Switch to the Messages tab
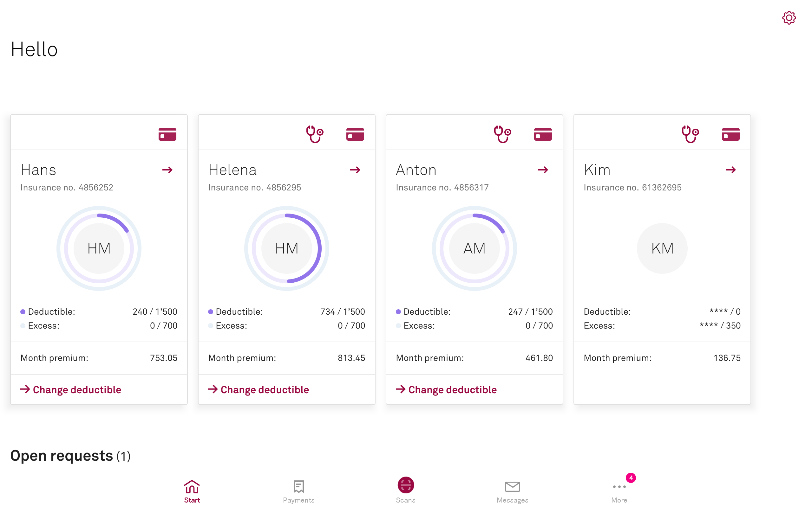This screenshot has height=507, width=812. 512,491
